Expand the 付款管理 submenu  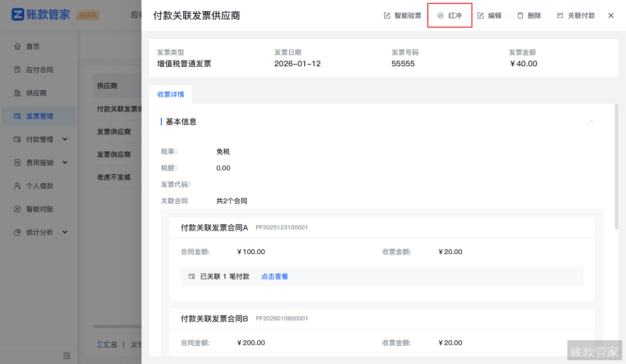point(39,139)
